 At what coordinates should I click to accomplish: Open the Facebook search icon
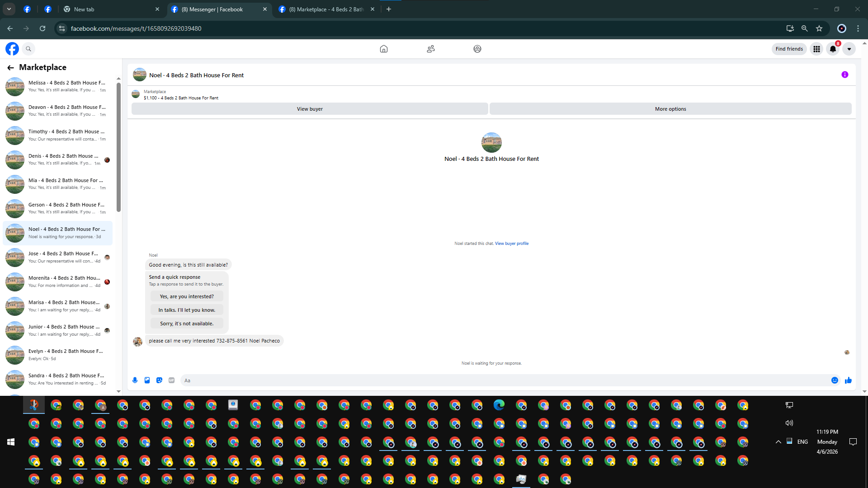(x=28, y=49)
